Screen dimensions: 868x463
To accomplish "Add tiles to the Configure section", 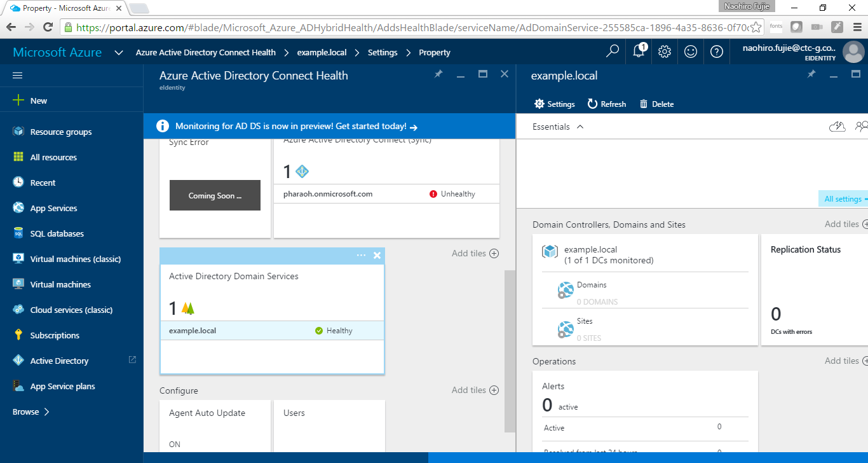I will [475, 390].
